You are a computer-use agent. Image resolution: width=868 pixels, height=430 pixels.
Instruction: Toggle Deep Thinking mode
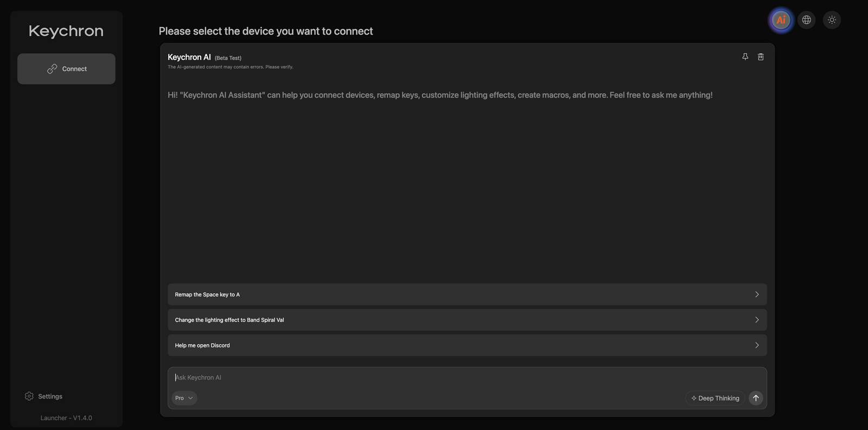coord(715,398)
